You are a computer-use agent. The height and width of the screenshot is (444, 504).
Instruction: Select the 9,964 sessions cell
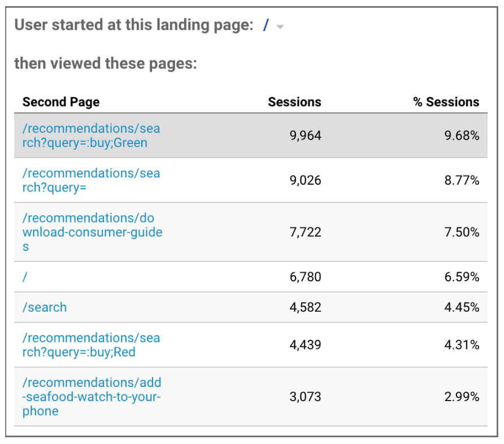(305, 136)
